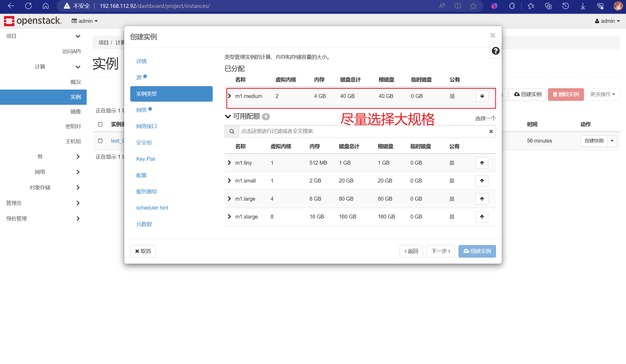Image resolution: width=626 pixels, height=364 pixels.
Task: Allocate m1.tiny flavor with up arrow
Action: pos(482,163)
